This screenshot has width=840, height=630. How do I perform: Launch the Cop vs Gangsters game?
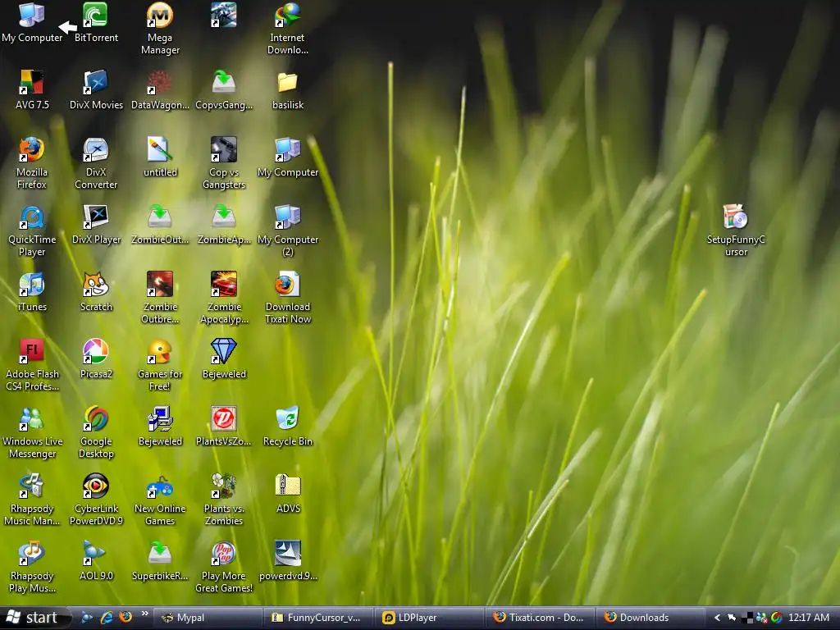(224, 163)
